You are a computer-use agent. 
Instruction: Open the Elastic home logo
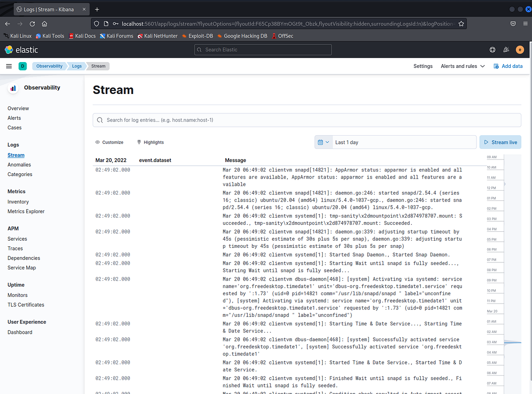click(8, 50)
